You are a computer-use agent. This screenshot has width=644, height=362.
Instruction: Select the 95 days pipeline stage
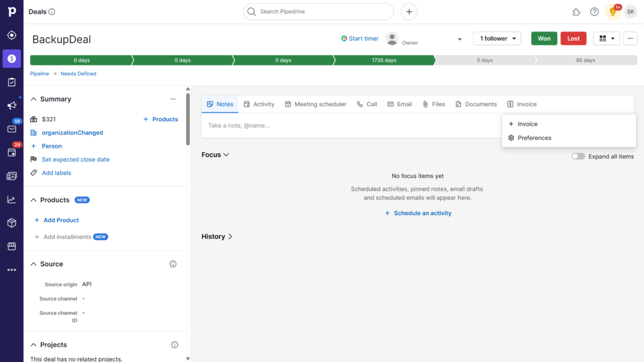pyautogui.click(x=586, y=60)
